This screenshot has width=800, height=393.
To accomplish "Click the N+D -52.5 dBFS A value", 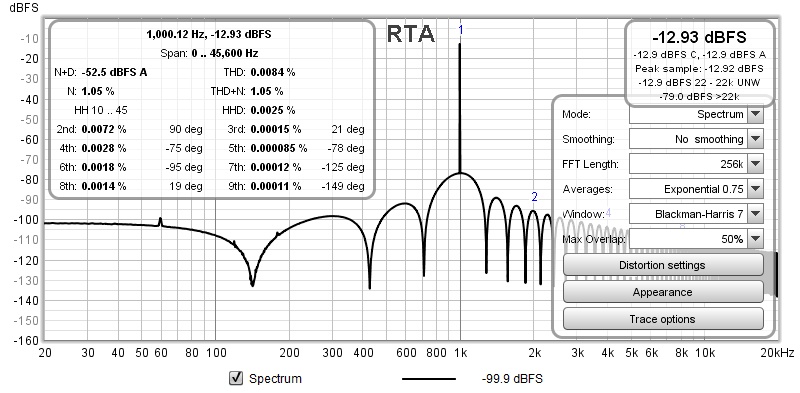I will 114,72.
